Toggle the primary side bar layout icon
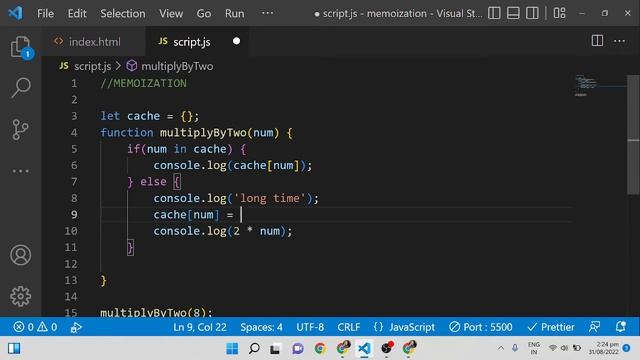This screenshot has height=360, width=640. coord(494,13)
